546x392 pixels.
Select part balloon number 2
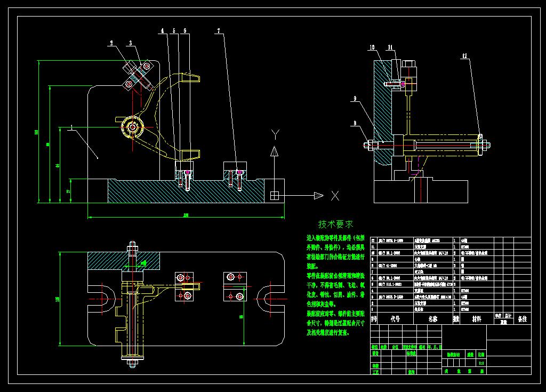111,43
